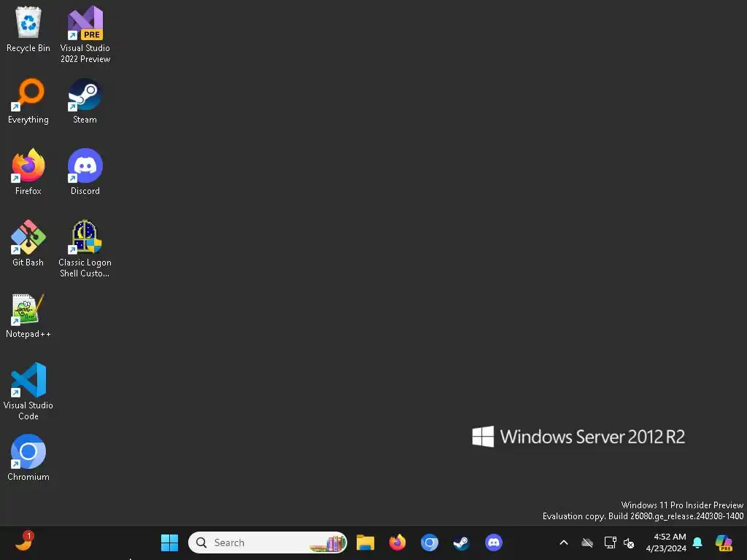Image resolution: width=747 pixels, height=560 pixels.
Task: Select the Everything search desktop shortcut
Action: tap(28, 101)
